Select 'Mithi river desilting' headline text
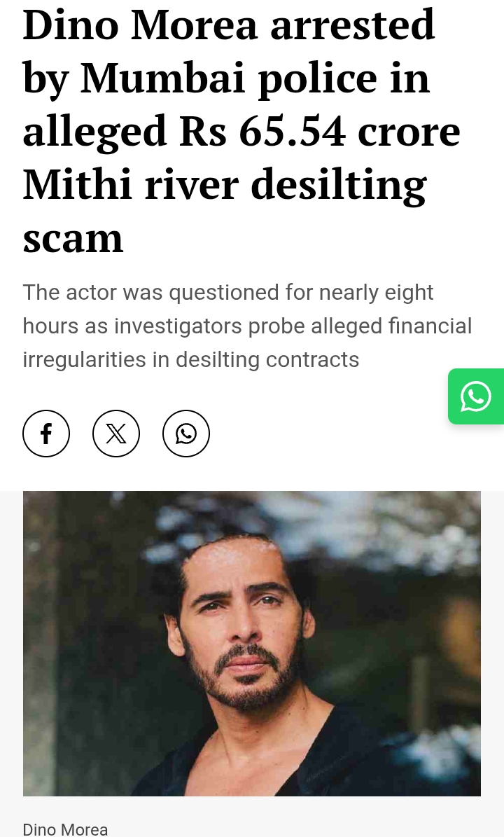The image size is (504, 837). (225, 185)
